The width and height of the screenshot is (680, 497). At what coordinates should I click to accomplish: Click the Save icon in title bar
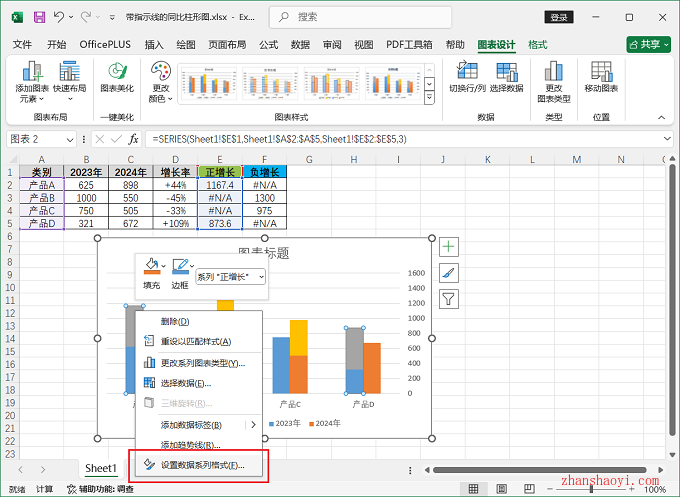click(x=39, y=17)
